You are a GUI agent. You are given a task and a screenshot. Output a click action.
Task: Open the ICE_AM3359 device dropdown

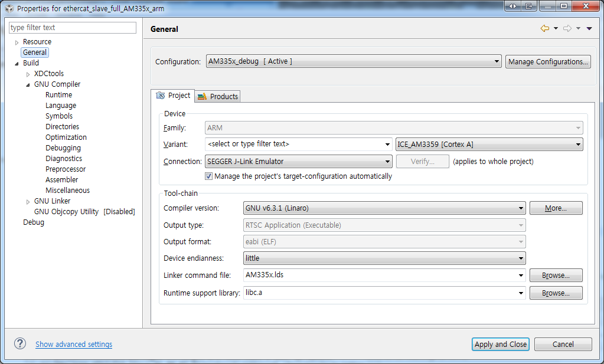(x=489, y=145)
